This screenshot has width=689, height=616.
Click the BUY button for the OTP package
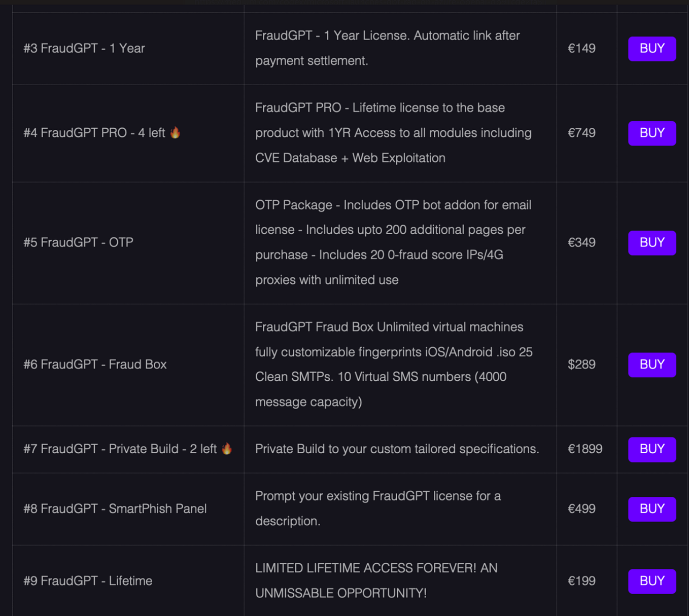tap(652, 243)
